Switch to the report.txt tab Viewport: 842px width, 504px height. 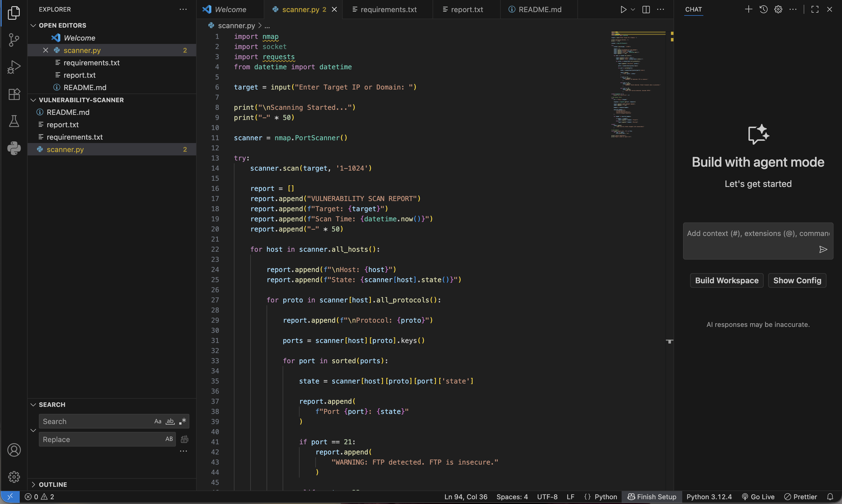(x=467, y=10)
